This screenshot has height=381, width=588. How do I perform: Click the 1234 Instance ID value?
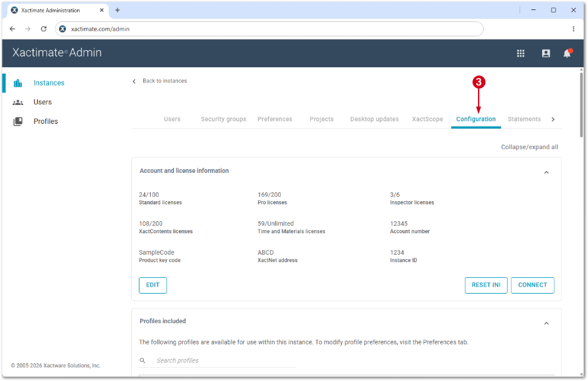coord(397,253)
